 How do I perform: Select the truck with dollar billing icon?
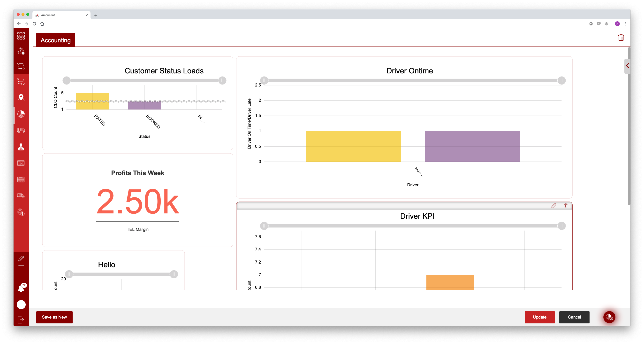coord(21,195)
